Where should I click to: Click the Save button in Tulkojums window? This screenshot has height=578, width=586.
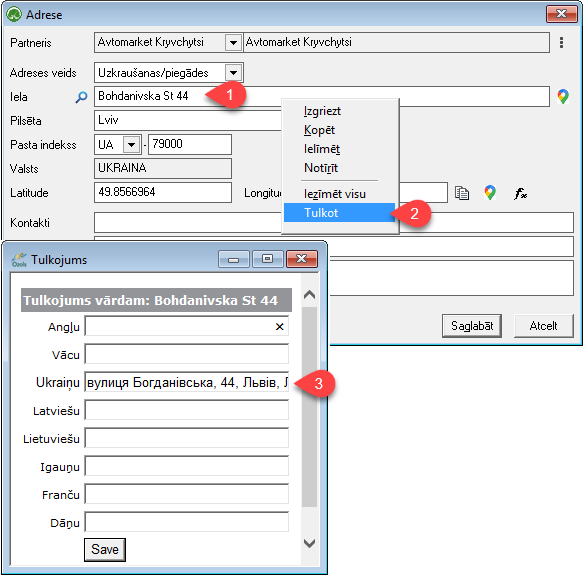105,549
